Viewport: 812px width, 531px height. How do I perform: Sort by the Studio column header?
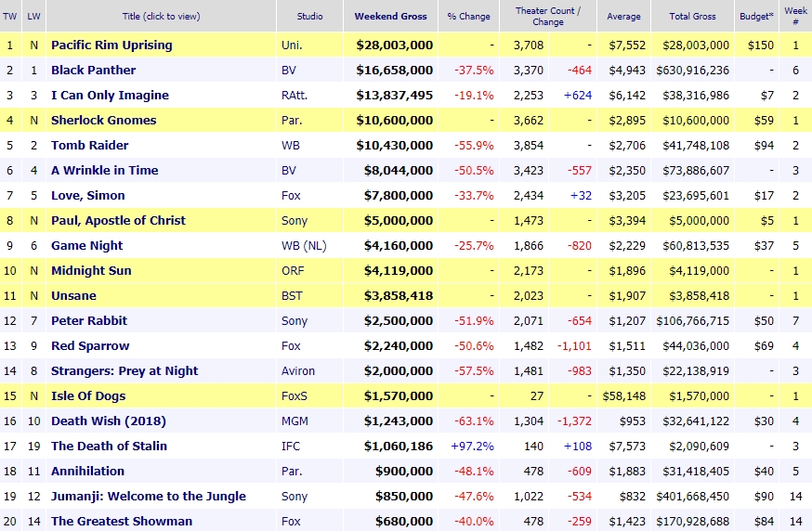click(x=309, y=16)
